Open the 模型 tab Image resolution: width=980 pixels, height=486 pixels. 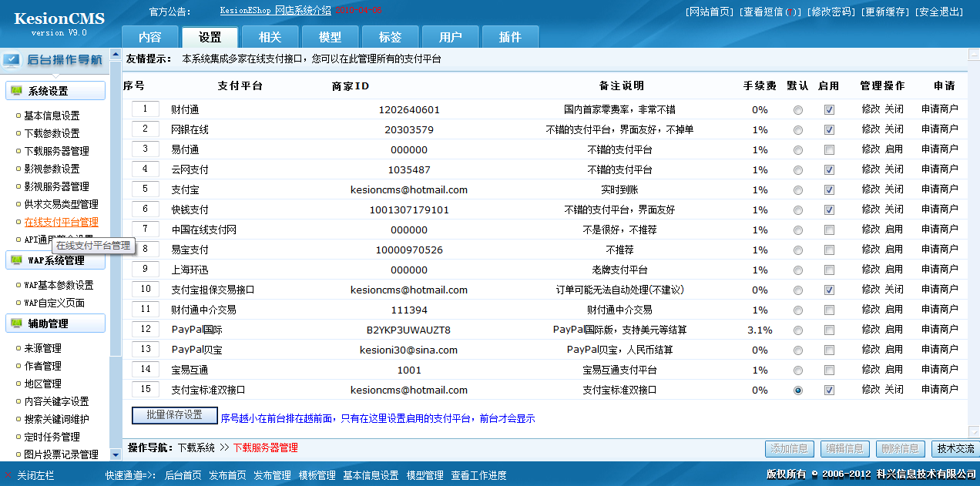click(x=331, y=37)
